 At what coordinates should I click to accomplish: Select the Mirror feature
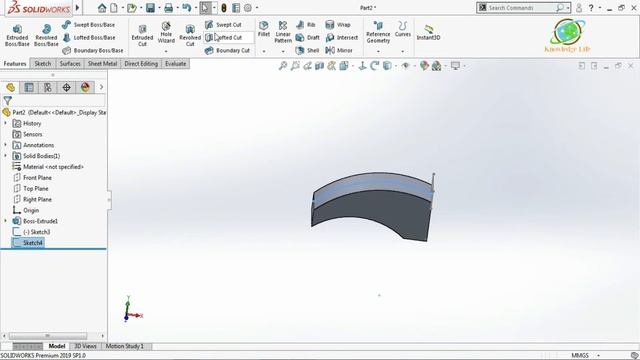[339, 51]
